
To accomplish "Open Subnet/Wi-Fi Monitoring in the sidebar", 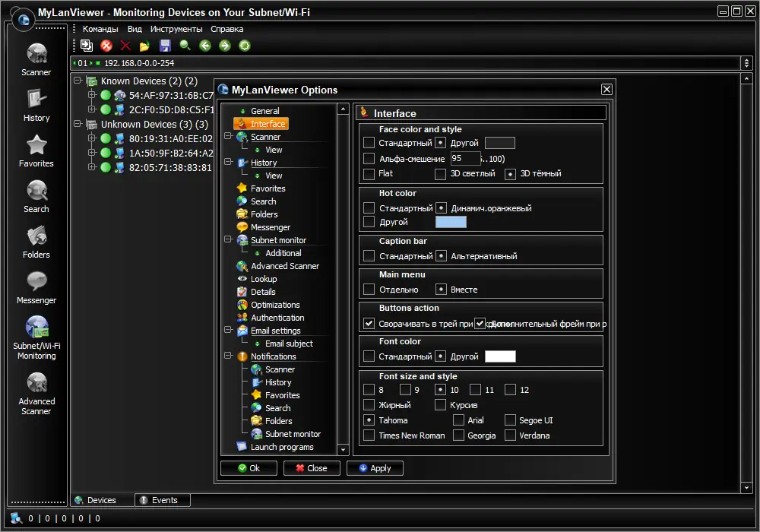I will pos(36,337).
